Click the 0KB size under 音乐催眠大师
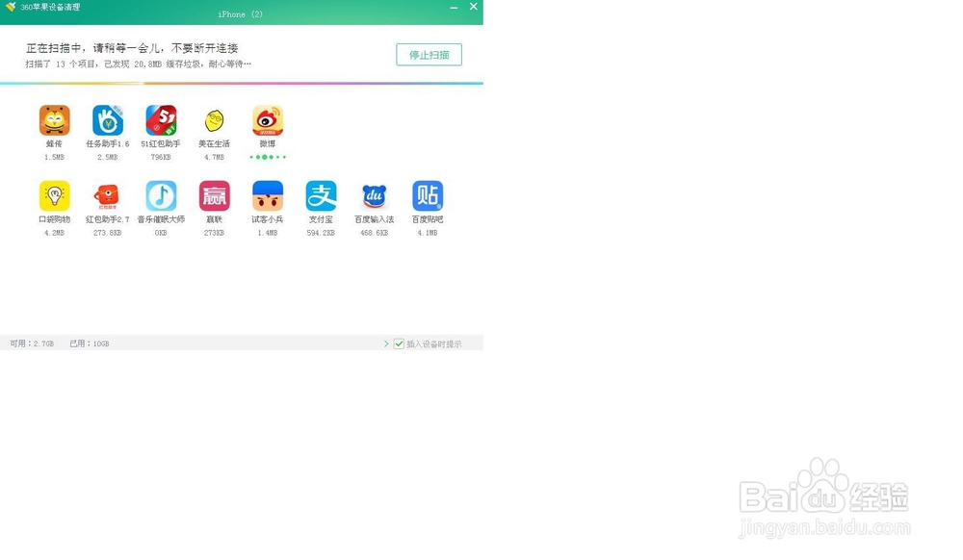This screenshot has width=963, height=560. pyautogui.click(x=161, y=233)
